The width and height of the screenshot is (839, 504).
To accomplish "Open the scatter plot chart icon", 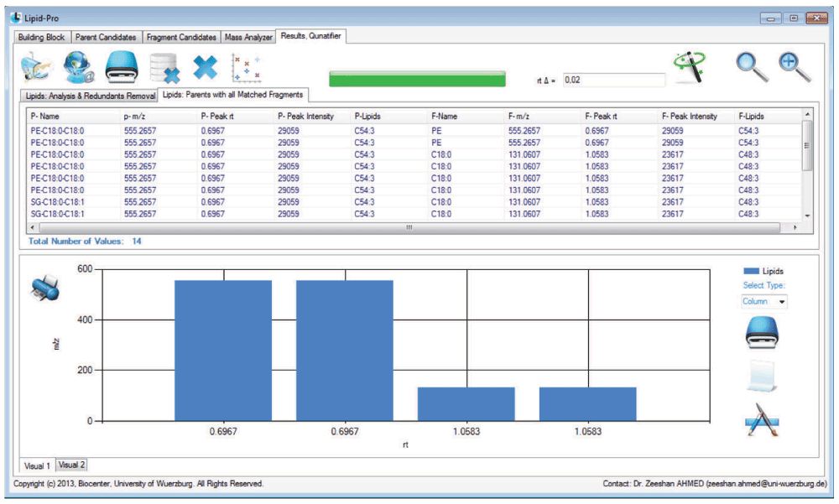I will pos(246,68).
